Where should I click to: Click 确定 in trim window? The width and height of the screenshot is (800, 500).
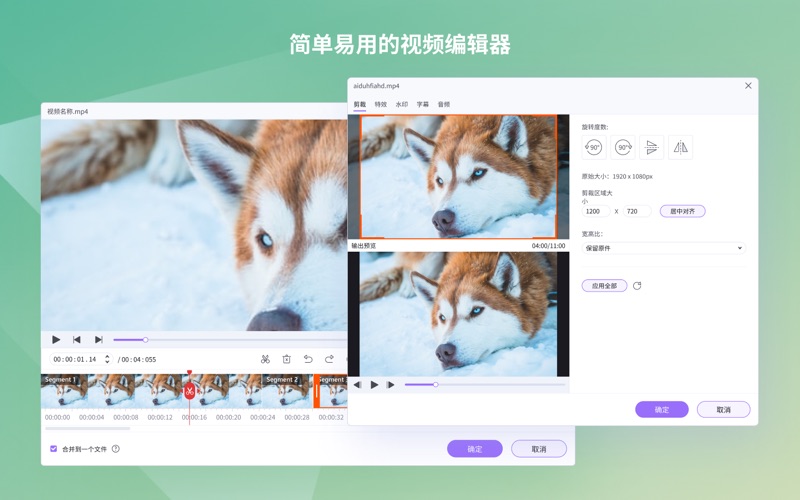pos(474,449)
